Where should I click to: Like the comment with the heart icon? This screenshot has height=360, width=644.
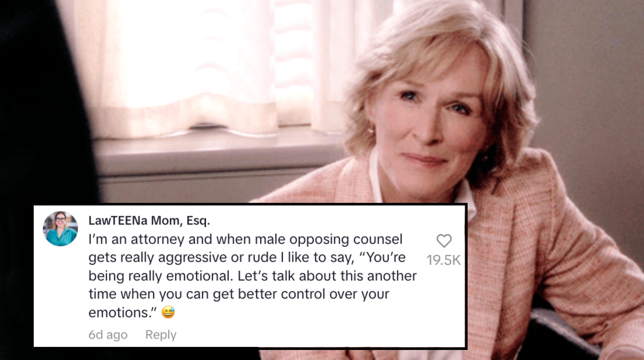coord(444,241)
